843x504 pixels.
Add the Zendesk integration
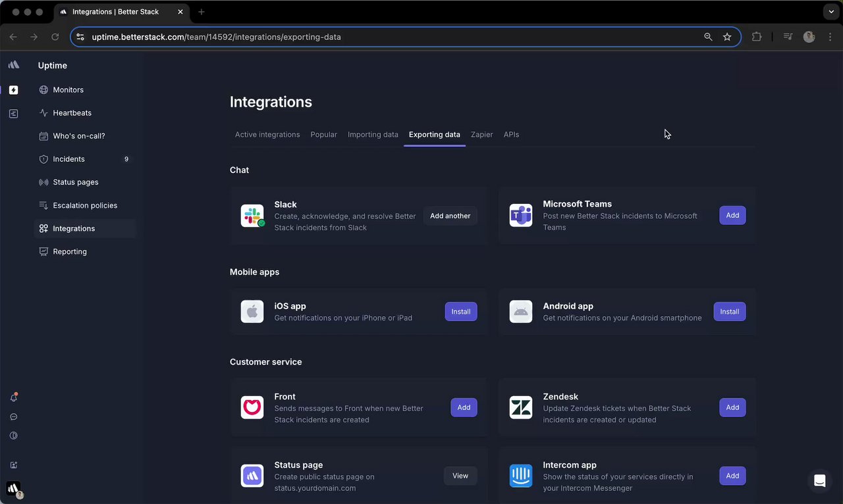point(732,407)
